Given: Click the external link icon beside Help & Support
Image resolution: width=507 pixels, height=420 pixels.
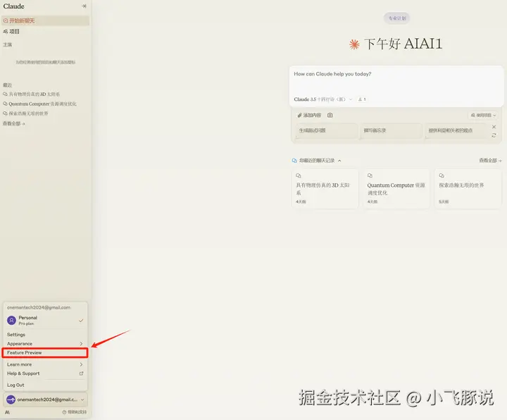Looking at the screenshot, I should pos(81,373).
